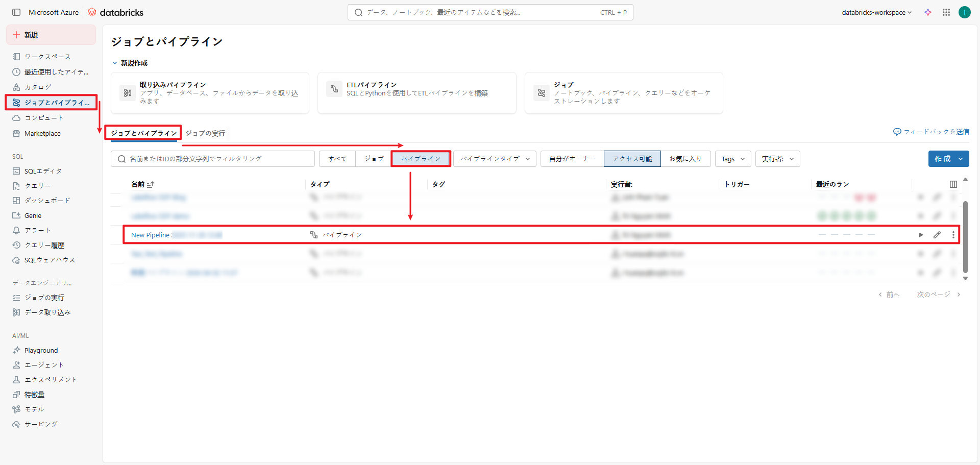This screenshot has height=465, width=980.
Task: Click the user avatar icon
Action: point(964,12)
